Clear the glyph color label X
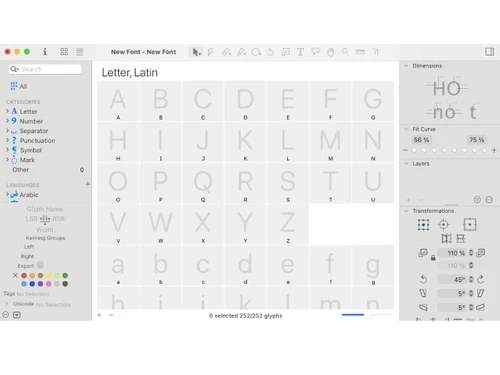The width and height of the screenshot is (500, 375). [15, 275]
